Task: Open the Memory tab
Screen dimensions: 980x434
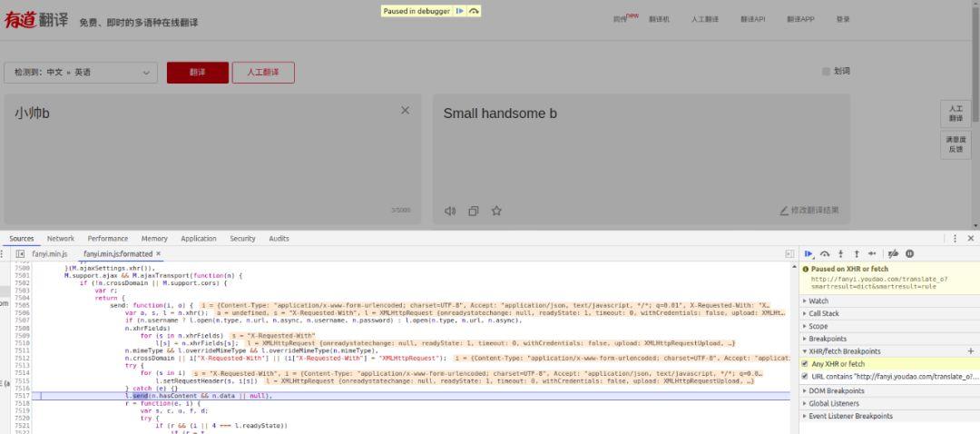Action: click(154, 239)
